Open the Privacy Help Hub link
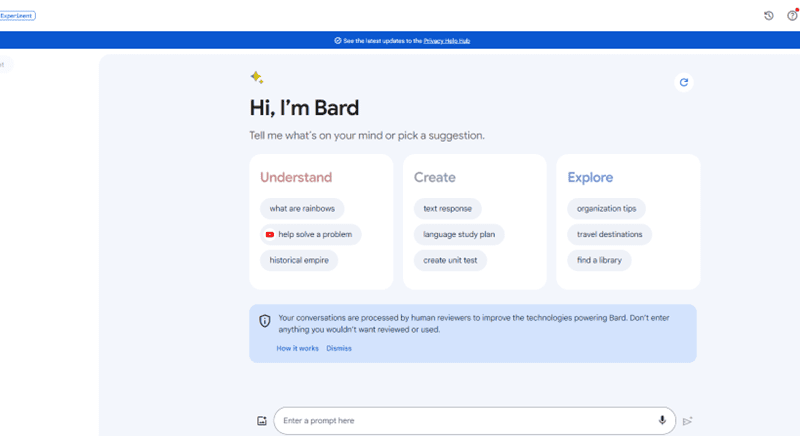The height and width of the screenshot is (436, 800). pyautogui.click(x=446, y=41)
